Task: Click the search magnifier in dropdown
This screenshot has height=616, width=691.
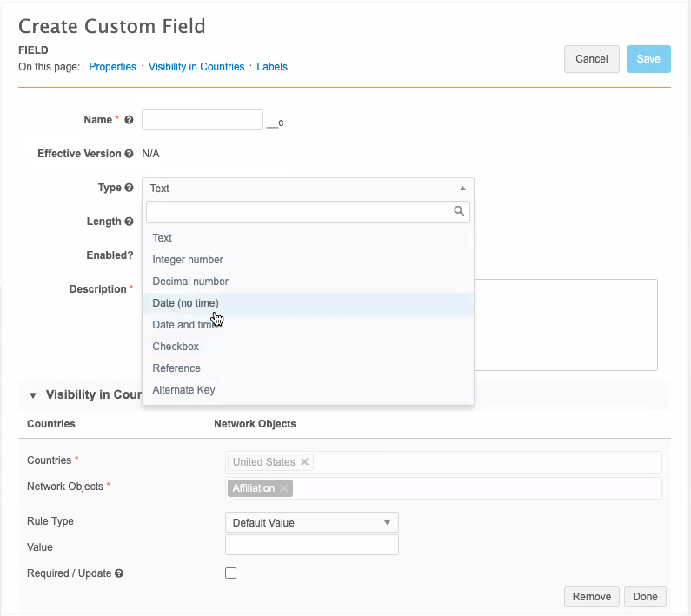Action: 459,211
